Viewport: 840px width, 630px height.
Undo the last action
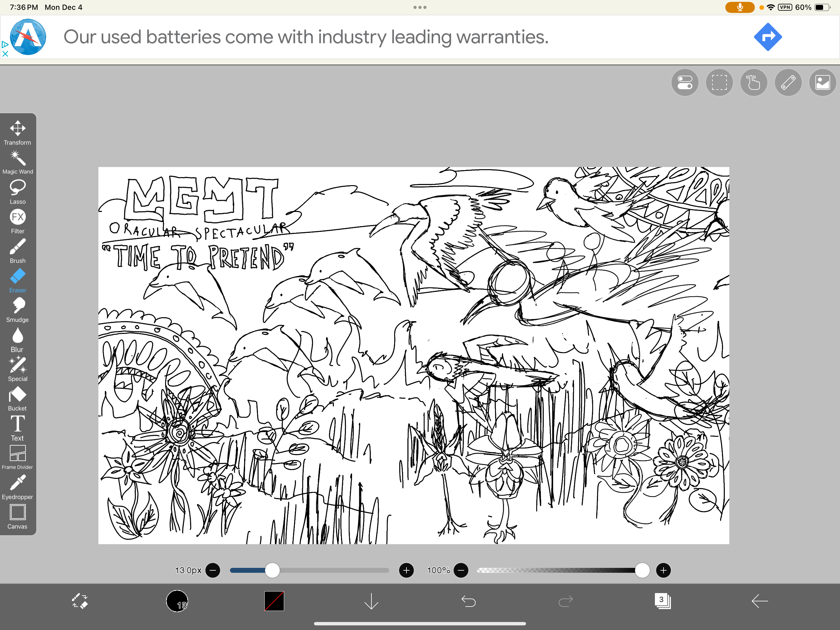[x=469, y=601]
